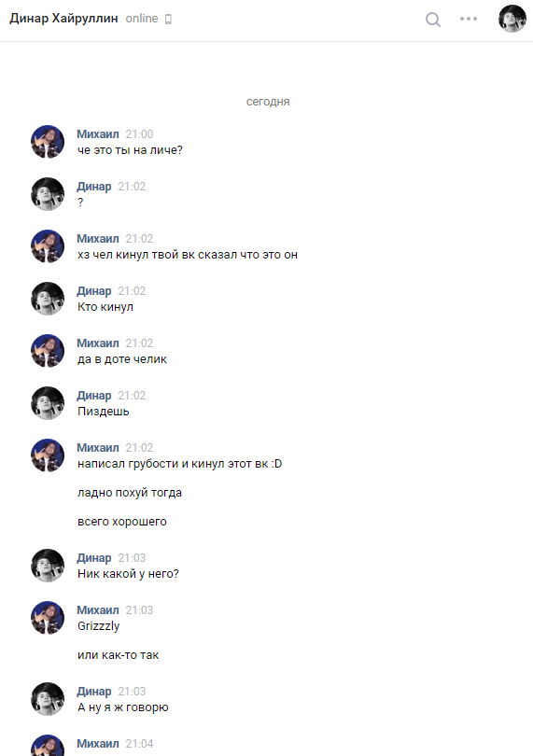Open Михаил's name link at the 21:04 message
The width and height of the screenshot is (533, 756).
click(98, 744)
